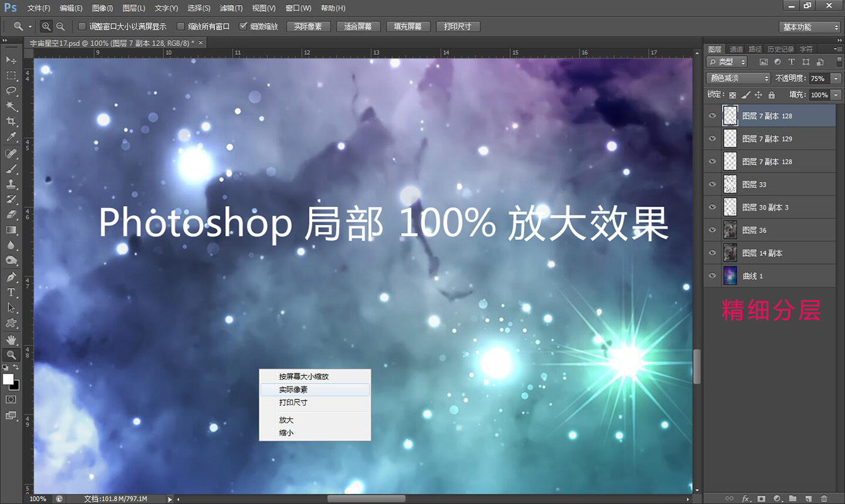
Task: Select the Pen tool
Action: point(11,277)
